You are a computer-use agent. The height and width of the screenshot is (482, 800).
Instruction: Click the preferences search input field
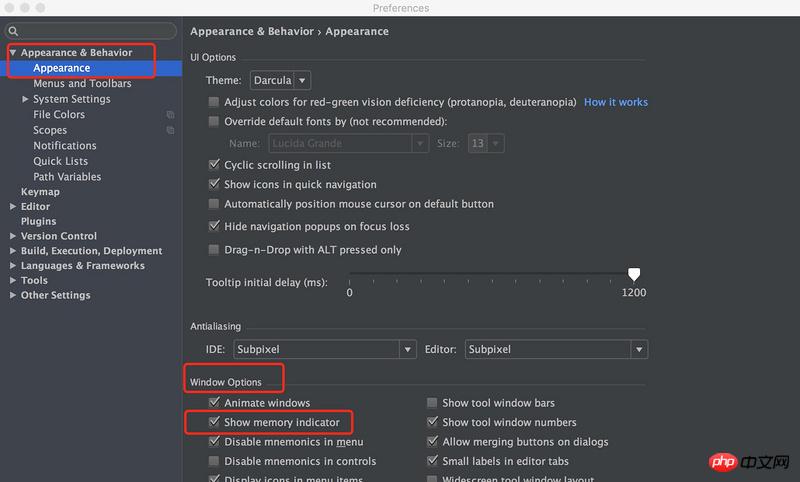[95, 32]
